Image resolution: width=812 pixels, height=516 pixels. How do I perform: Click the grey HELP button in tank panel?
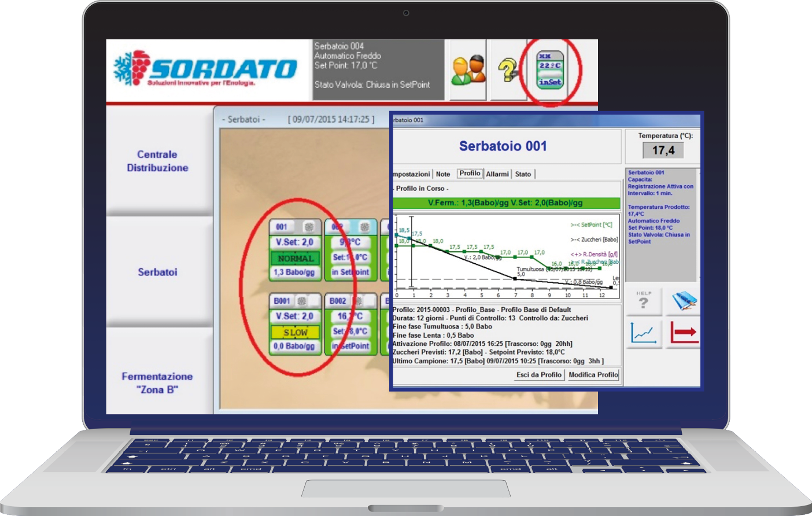point(644,301)
